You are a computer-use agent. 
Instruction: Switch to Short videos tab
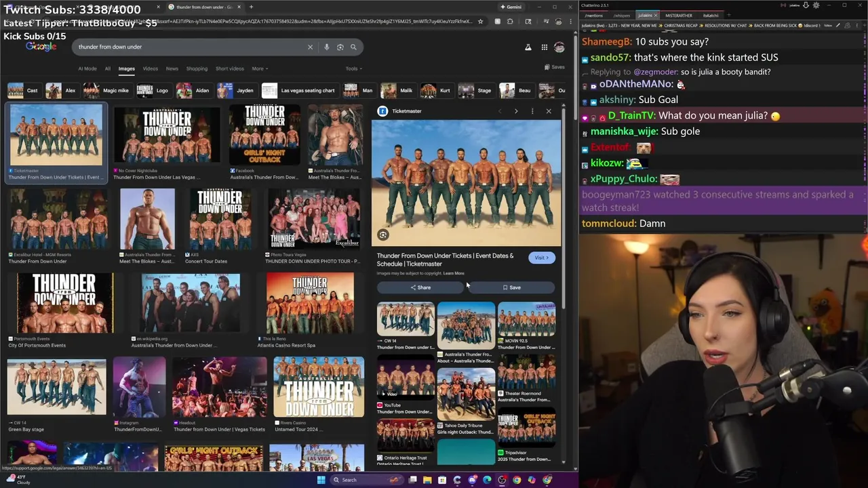(230, 68)
